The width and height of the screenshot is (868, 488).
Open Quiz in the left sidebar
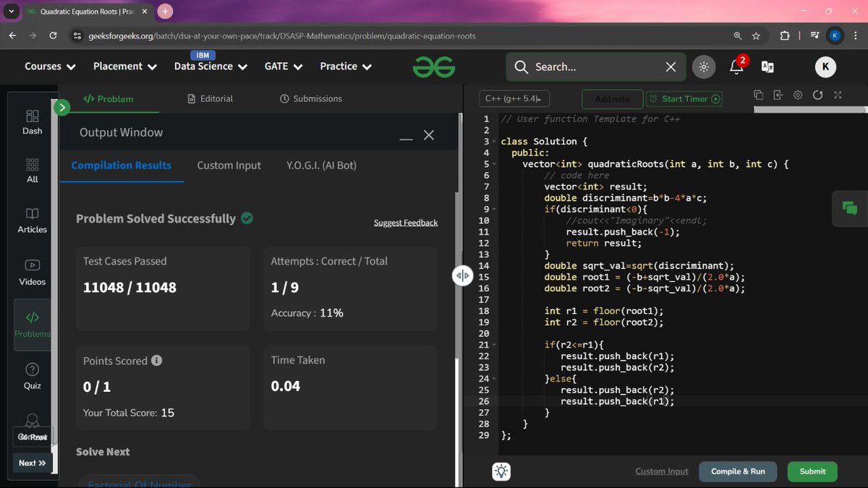pos(33,377)
